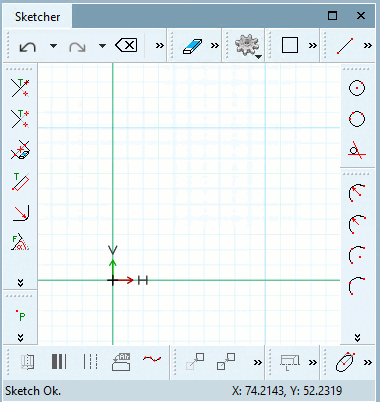Expand the toolbar chevron beside the Delete icon
This screenshot has width=380, height=402.
coord(160,45)
